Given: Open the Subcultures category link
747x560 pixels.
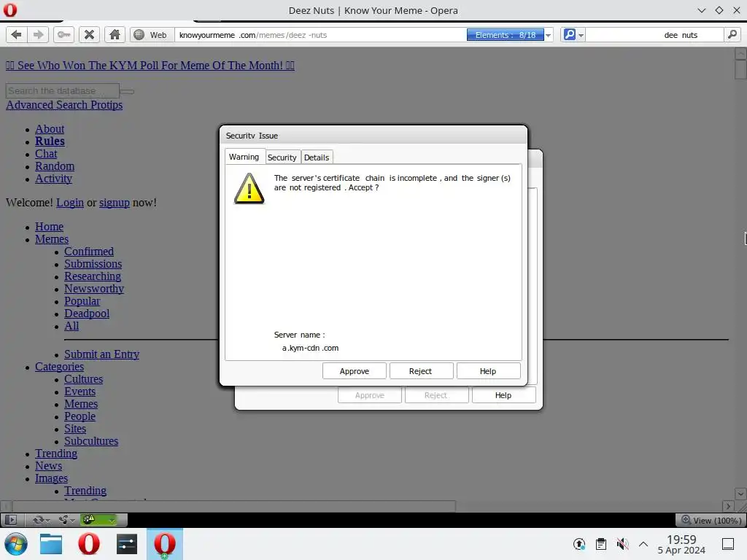Looking at the screenshot, I should pyautogui.click(x=91, y=441).
